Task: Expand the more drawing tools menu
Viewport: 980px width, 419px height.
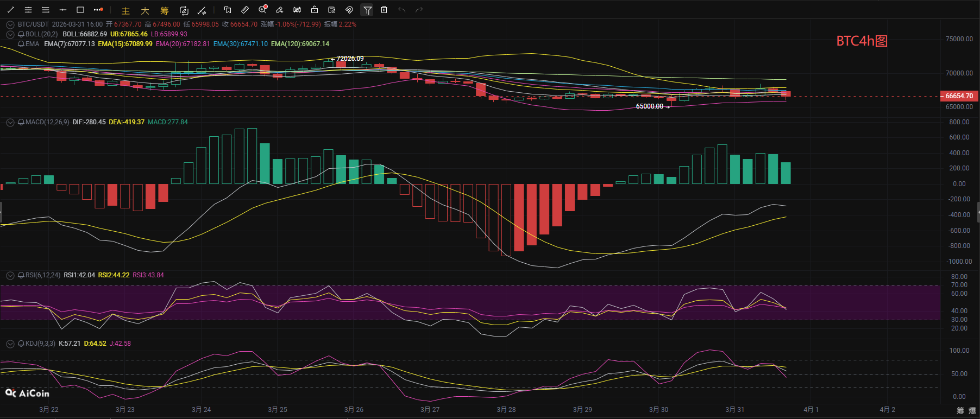Action: (98, 10)
